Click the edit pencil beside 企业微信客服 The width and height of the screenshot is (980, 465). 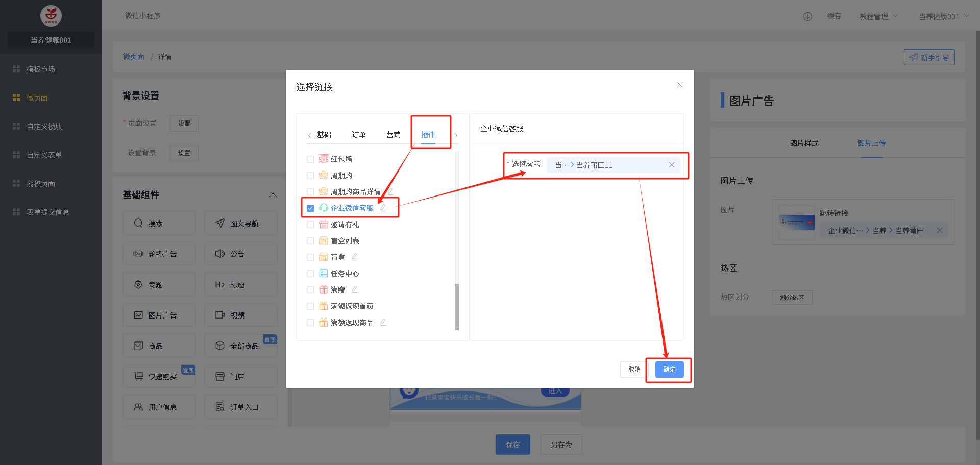pyautogui.click(x=383, y=208)
